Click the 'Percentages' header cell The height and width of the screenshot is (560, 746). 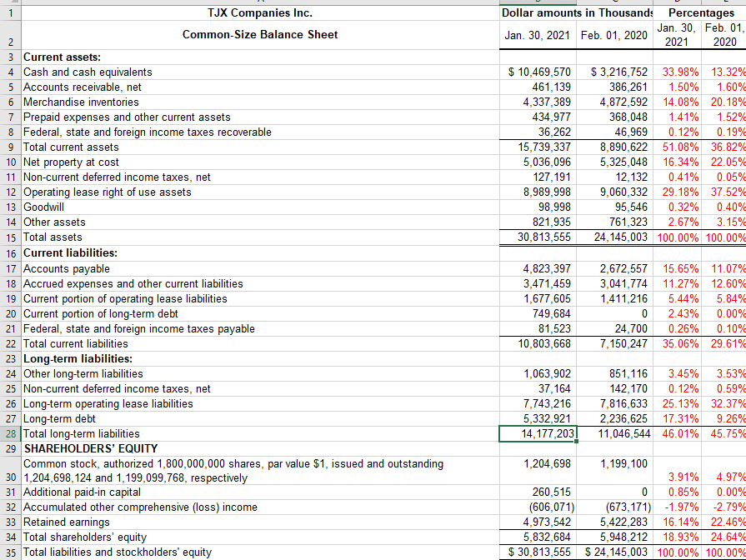pos(702,12)
